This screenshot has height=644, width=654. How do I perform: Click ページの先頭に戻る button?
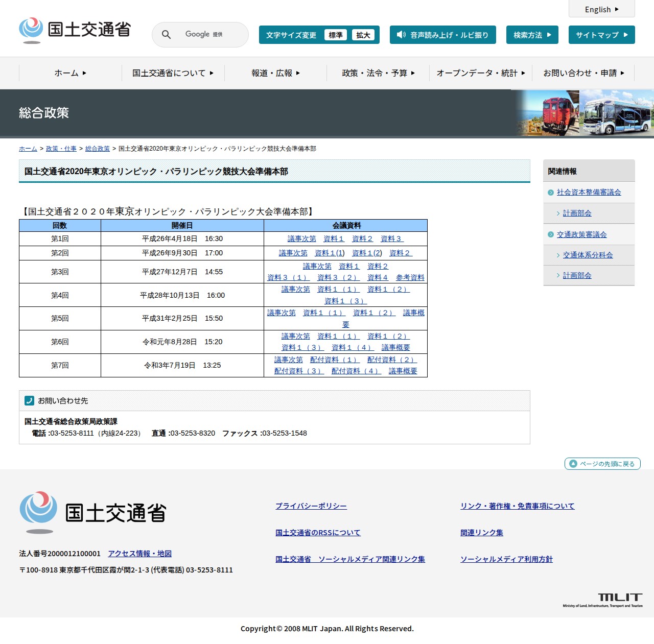(602, 464)
